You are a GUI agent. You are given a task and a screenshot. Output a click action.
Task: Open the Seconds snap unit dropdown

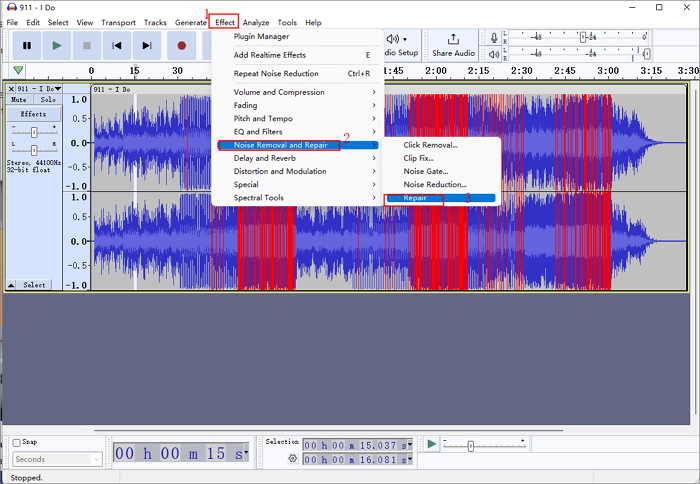[x=57, y=459]
